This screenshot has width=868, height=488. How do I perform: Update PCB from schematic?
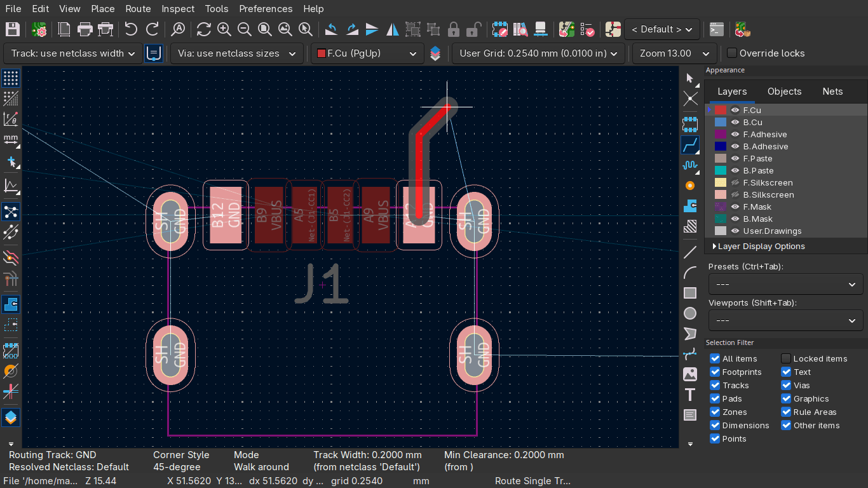click(567, 29)
